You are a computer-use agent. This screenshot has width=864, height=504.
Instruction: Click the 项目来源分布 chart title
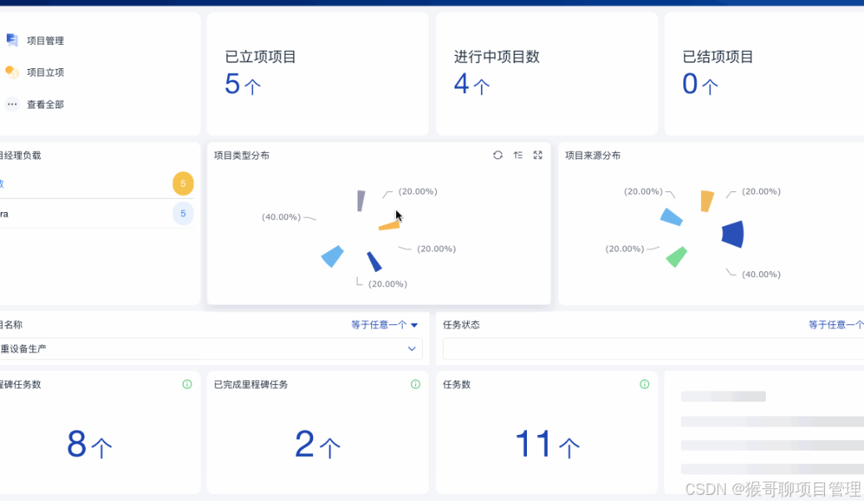tap(593, 156)
